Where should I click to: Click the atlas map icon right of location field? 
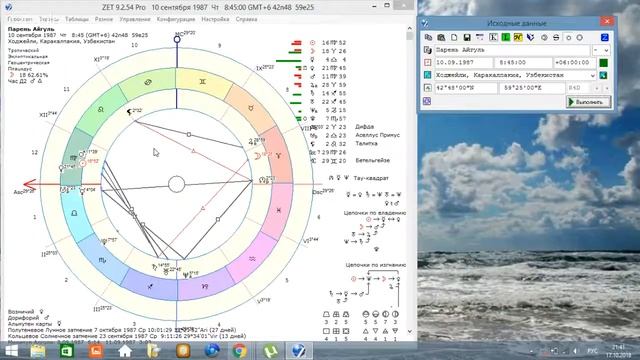click(x=603, y=75)
